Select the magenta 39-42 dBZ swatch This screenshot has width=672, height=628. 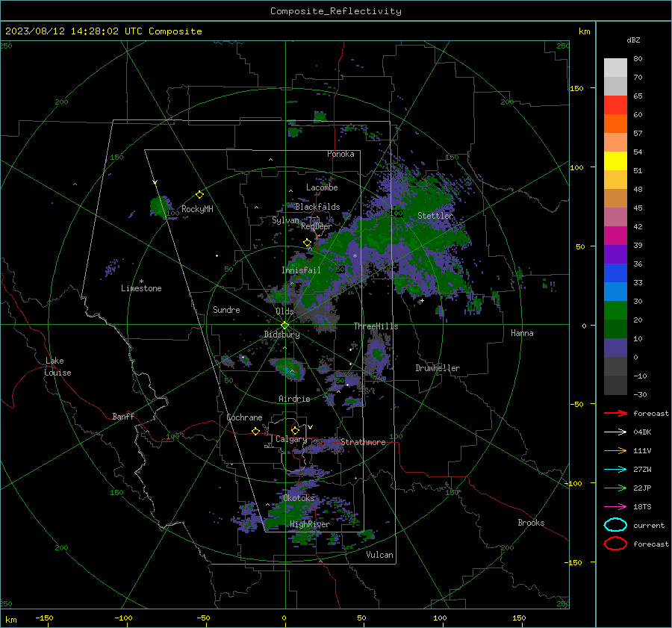pyautogui.click(x=615, y=236)
